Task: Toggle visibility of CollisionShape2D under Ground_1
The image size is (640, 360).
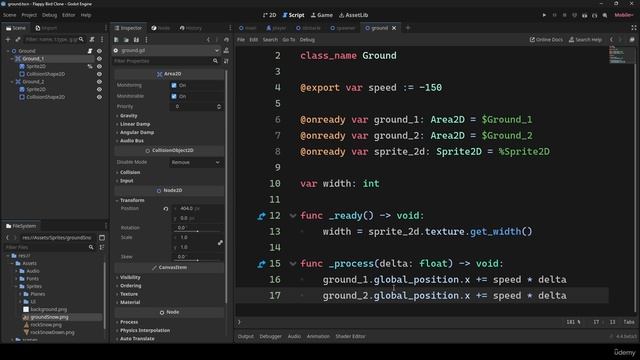Action: 99,74
